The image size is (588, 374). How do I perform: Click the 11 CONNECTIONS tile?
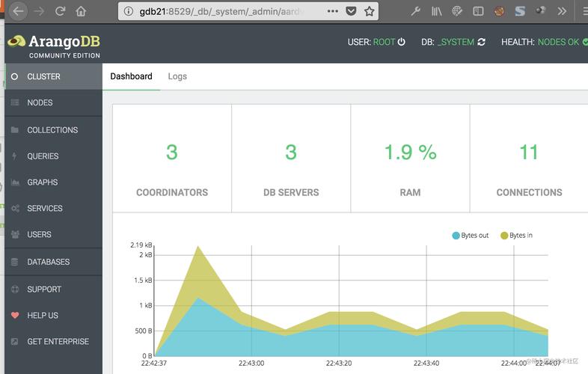click(x=529, y=159)
